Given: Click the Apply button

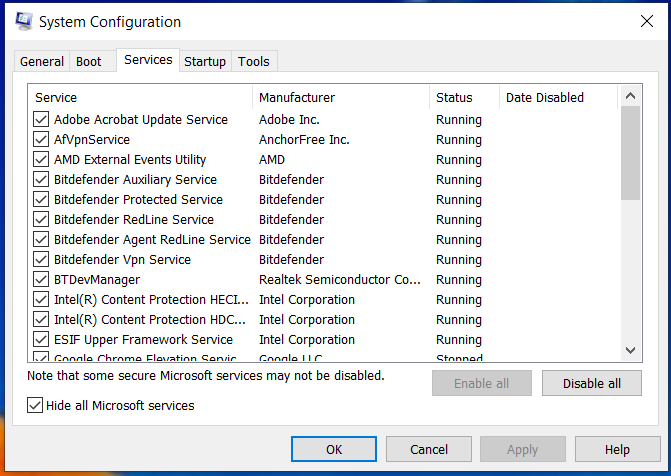Looking at the screenshot, I should tap(523, 449).
